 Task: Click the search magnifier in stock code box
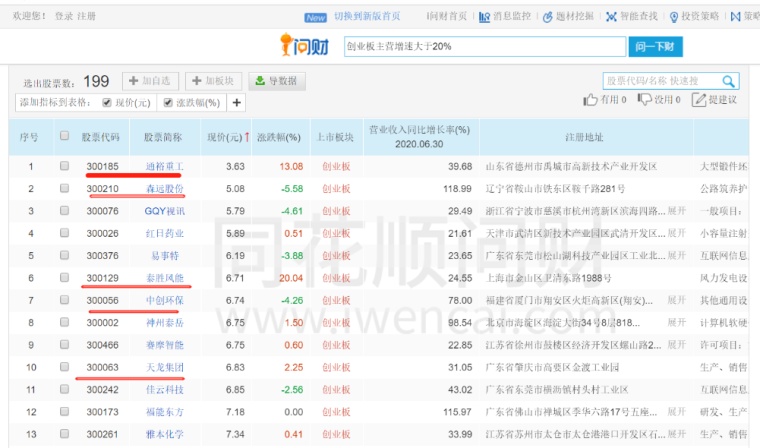pyautogui.click(x=729, y=81)
